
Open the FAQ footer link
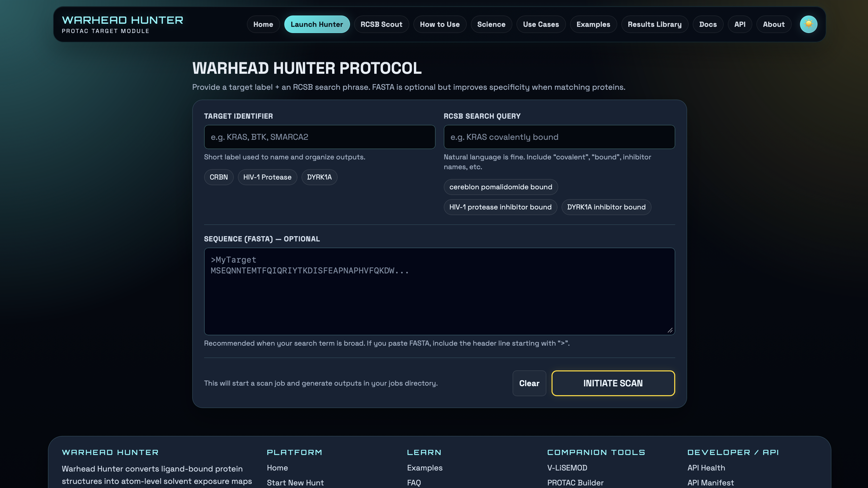414,483
